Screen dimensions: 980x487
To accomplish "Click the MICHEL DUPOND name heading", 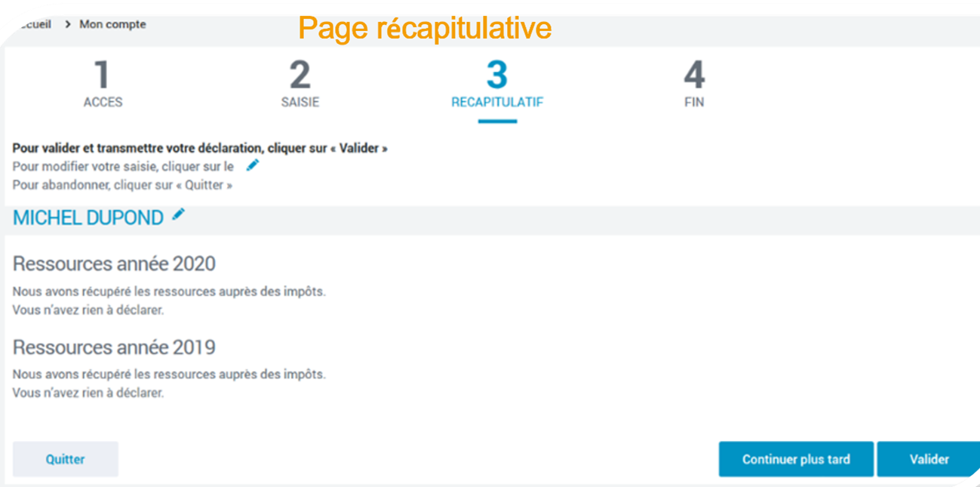I will (x=88, y=218).
